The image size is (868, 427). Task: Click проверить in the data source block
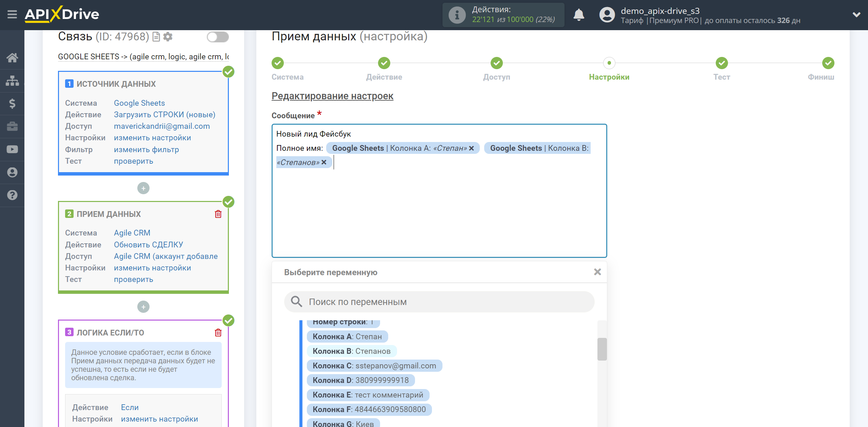click(x=133, y=161)
